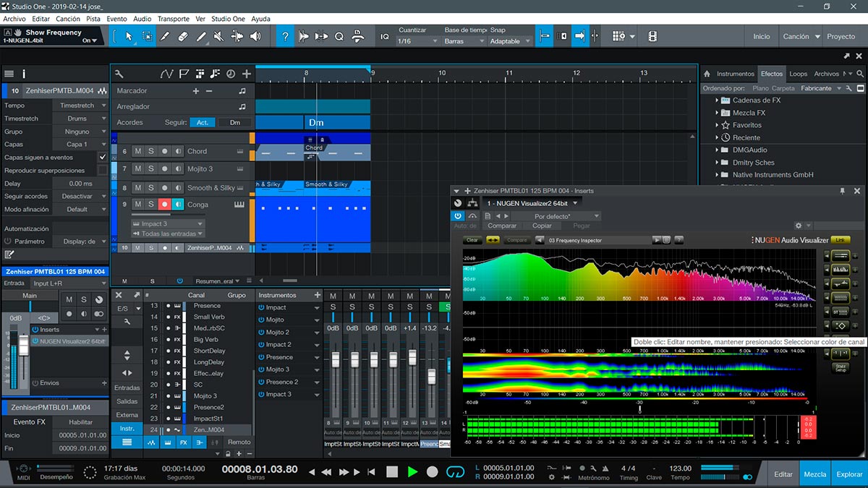Open the track list wrench icon
This screenshot has width=868, height=488.
click(119, 74)
